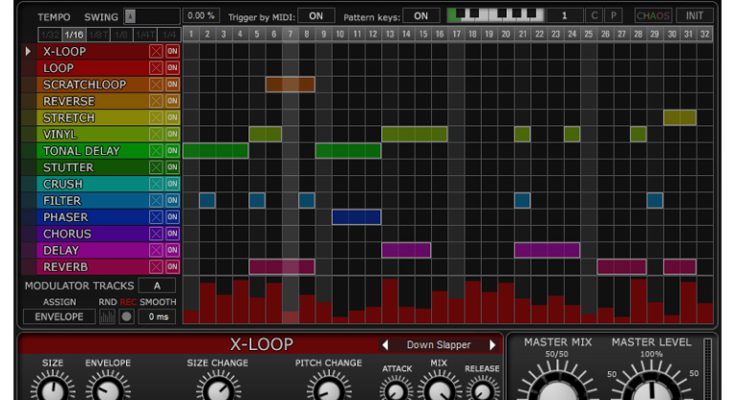Select the orange SCRATCHLOOP block in the grid

tap(290, 85)
